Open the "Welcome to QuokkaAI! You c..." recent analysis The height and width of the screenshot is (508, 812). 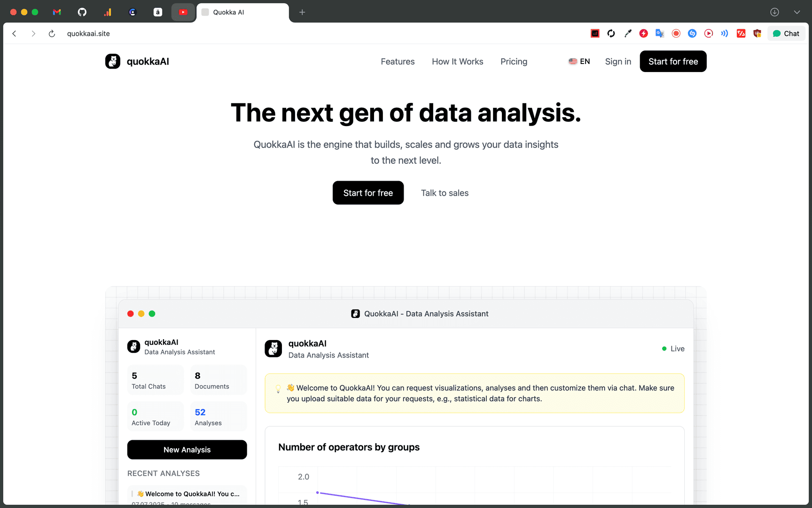(187, 495)
